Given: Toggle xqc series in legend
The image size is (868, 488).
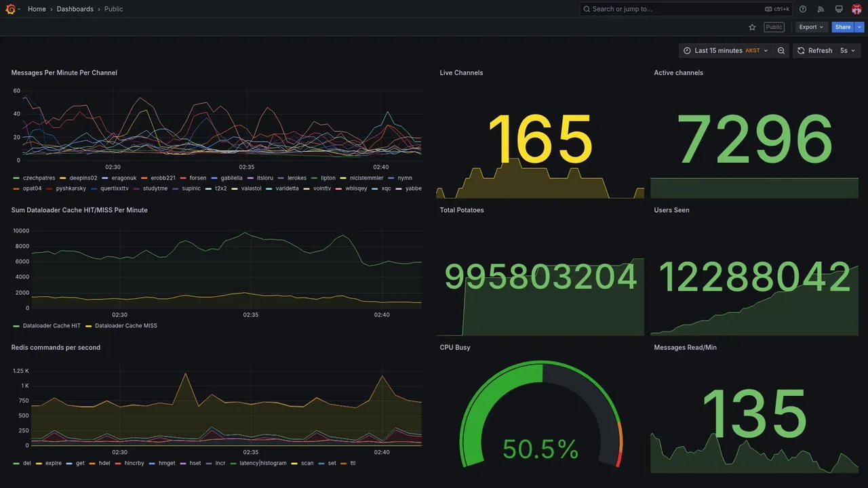Looking at the screenshot, I should tap(386, 188).
